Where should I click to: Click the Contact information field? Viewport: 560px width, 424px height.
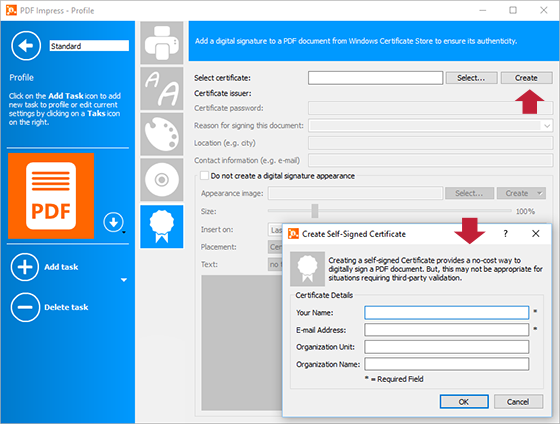(430, 160)
